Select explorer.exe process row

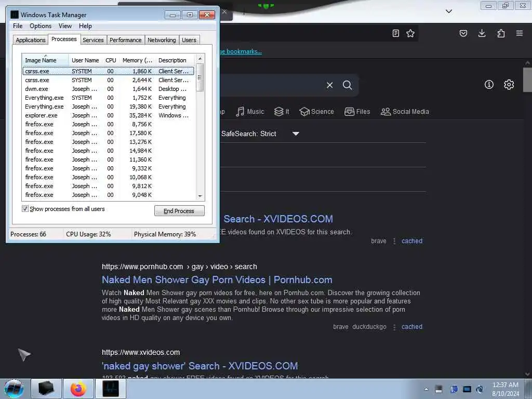point(109,115)
